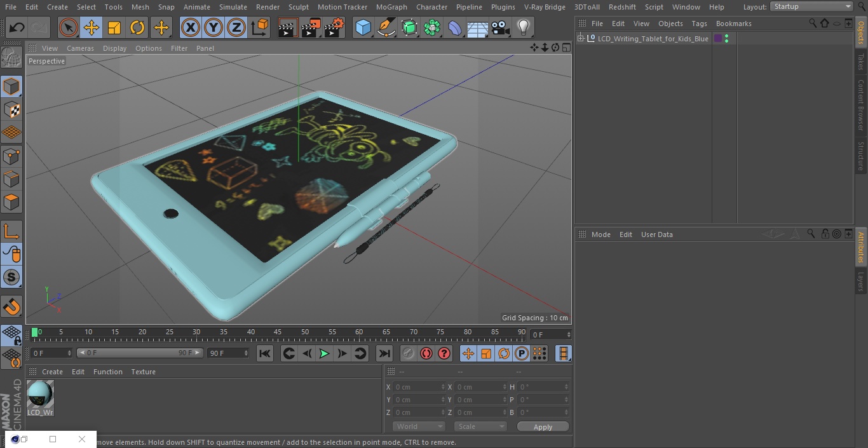The width and height of the screenshot is (868, 448).
Task: Play the animation forwards
Action: (x=324, y=353)
